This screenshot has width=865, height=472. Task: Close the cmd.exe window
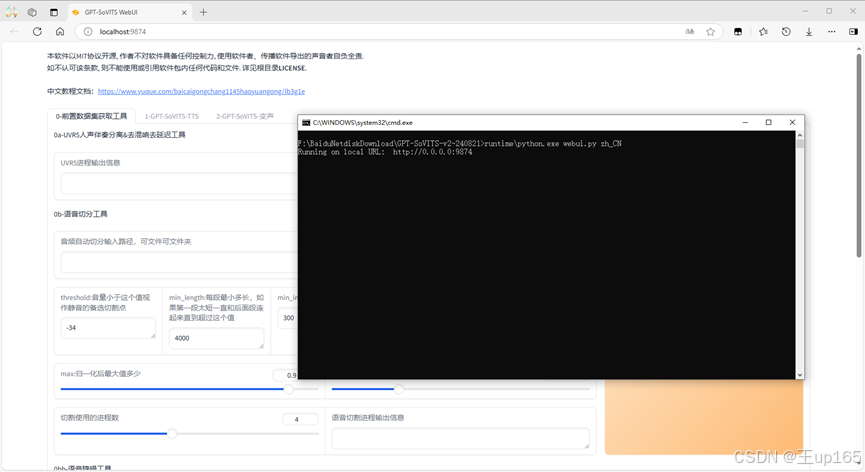click(792, 122)
